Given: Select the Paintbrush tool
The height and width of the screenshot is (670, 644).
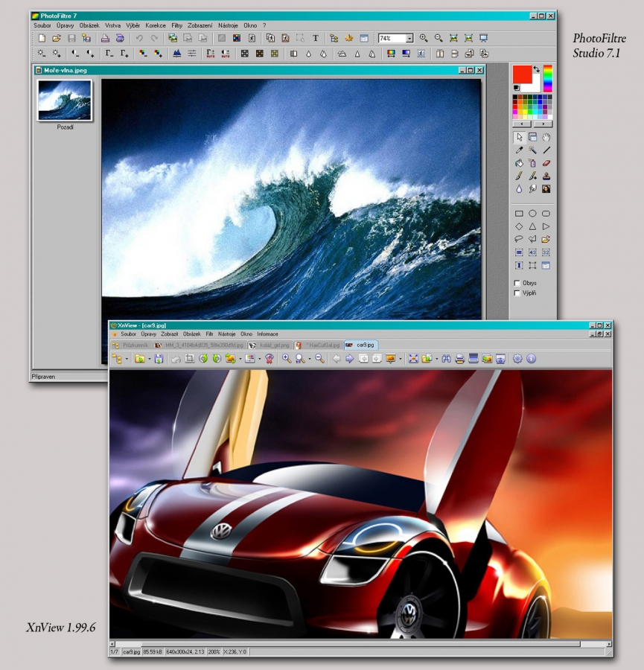Looking at the screenshot, I should point(519,176).
